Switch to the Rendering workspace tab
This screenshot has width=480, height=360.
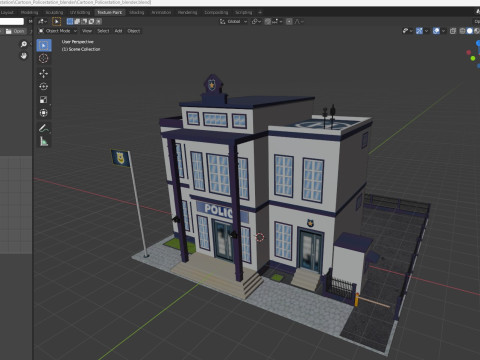[x=187, y=12]
